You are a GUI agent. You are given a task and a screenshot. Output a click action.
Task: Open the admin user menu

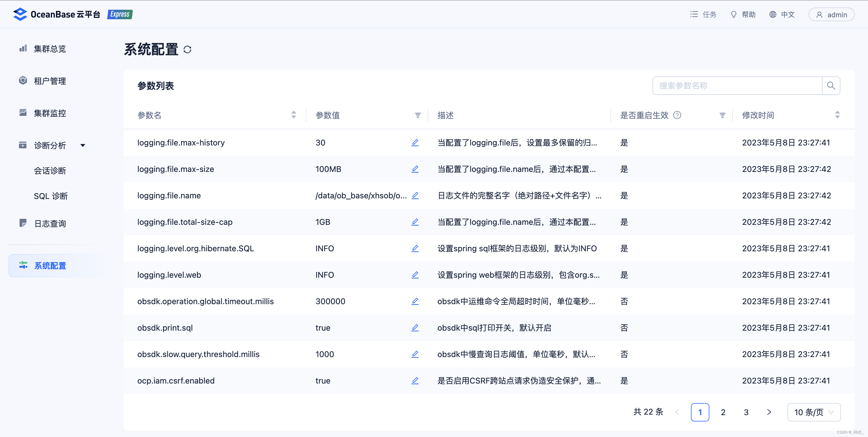pyautogui.click(x=831, y=14)
